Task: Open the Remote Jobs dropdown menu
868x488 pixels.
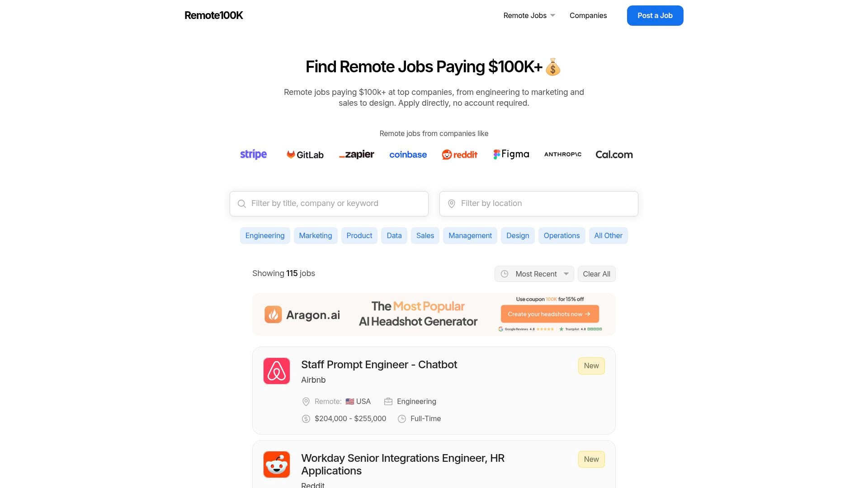Action: pos(529,15)
